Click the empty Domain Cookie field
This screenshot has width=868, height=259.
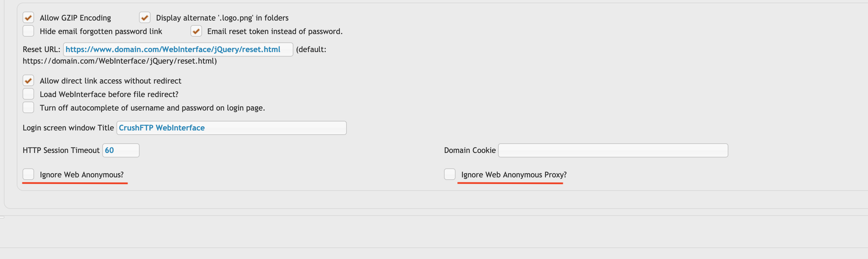coord(613,150)
